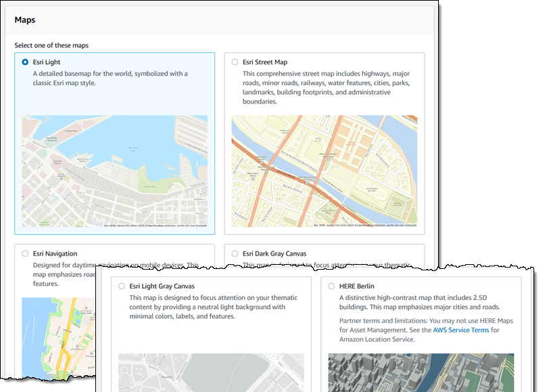
Task: Pick the Esri Light Gray Canvas radio option
Action: 122,286
